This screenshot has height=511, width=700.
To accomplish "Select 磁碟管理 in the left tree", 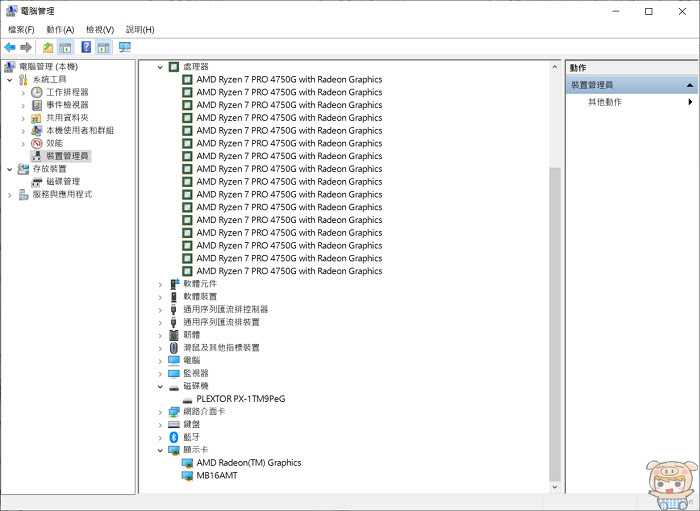I will [63, 181].
